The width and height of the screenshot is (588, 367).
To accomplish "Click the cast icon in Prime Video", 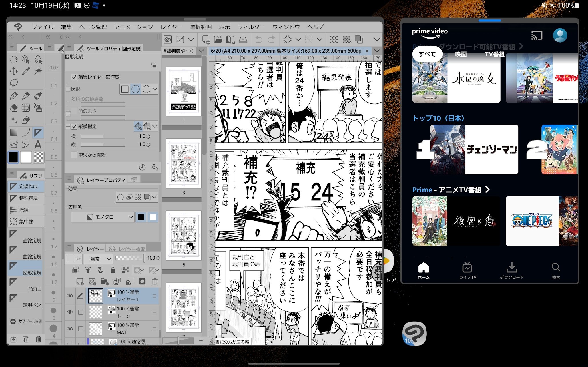I will (537, 35).
